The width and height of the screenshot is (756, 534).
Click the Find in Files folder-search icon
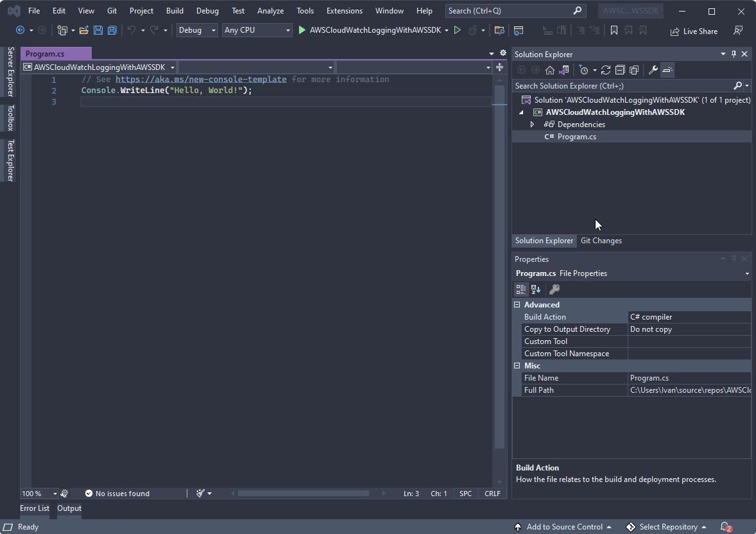499,30
